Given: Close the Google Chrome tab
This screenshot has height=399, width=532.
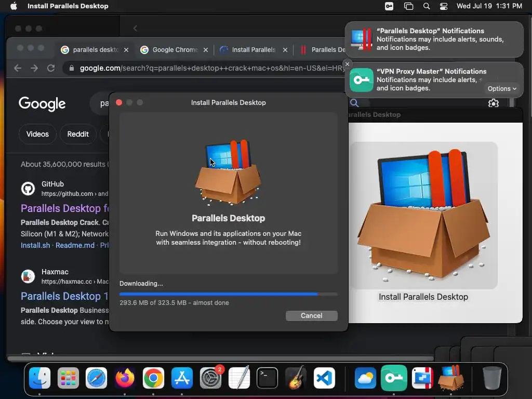Looking at the screenshot, I should (206, 50).
